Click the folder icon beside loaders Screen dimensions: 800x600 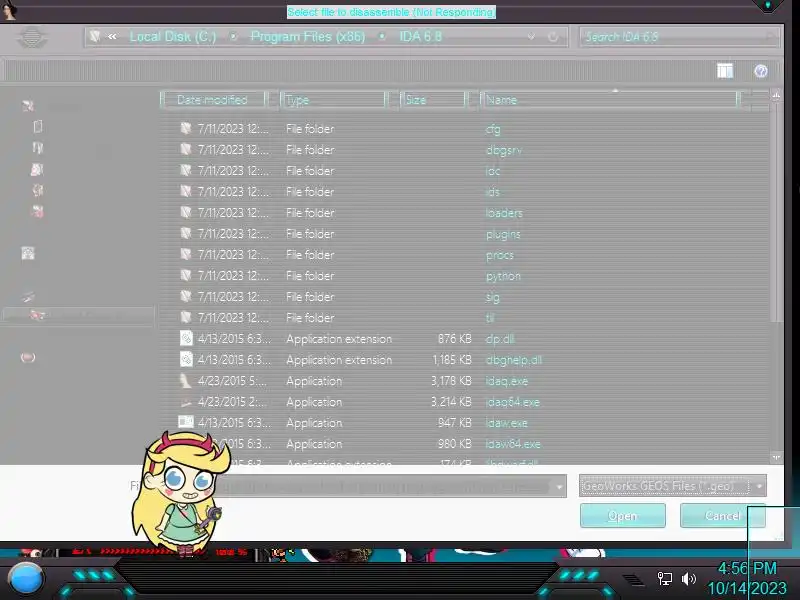186,212
